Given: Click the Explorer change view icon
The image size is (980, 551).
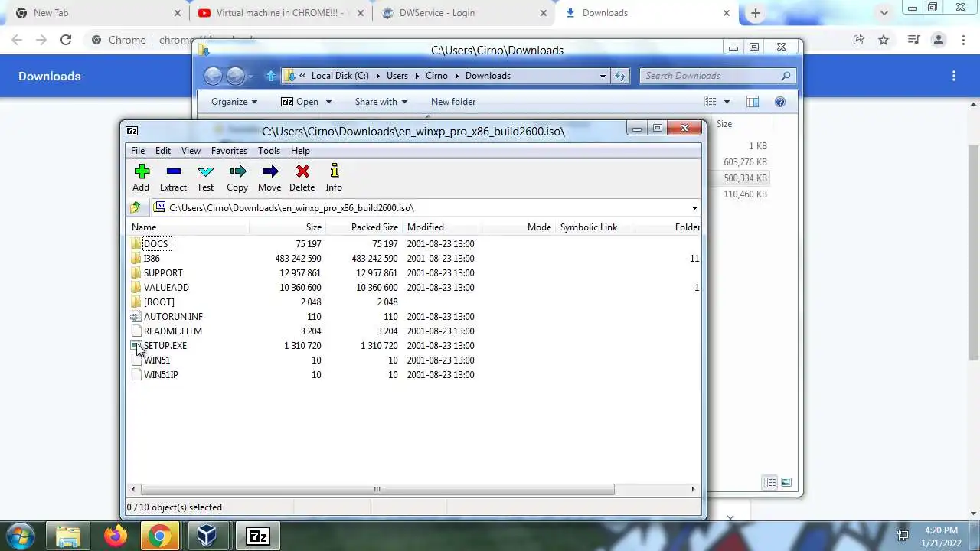Looking at the screenshot, I should click(x=710, y=102).
